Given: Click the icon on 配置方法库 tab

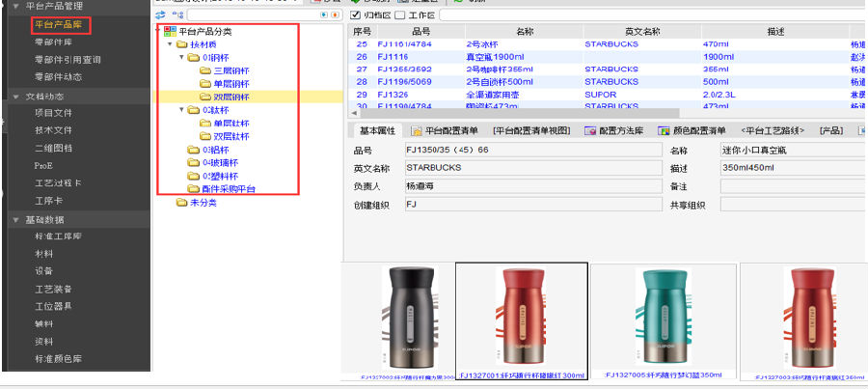Looking at the screenshot, I should click(x=590, y=130).
